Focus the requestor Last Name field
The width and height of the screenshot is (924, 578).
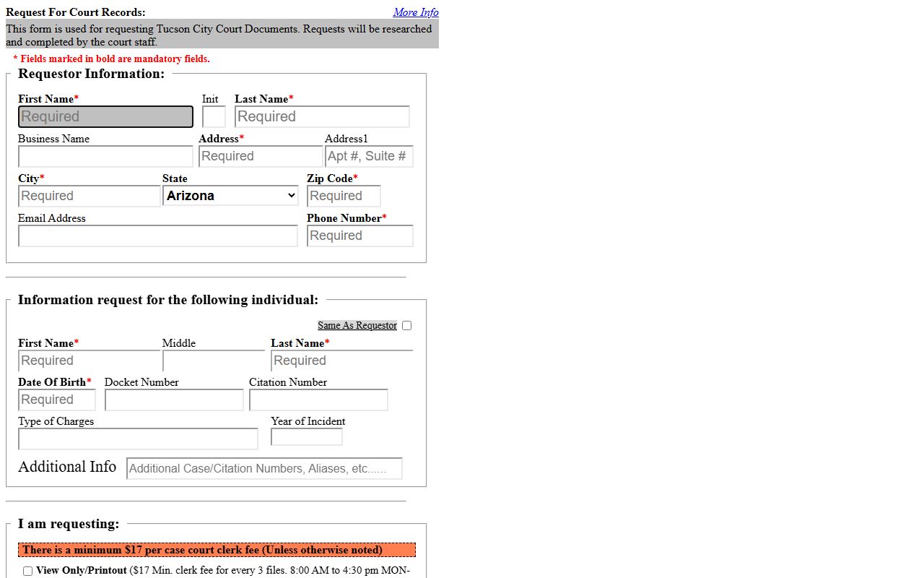[322, 117]
